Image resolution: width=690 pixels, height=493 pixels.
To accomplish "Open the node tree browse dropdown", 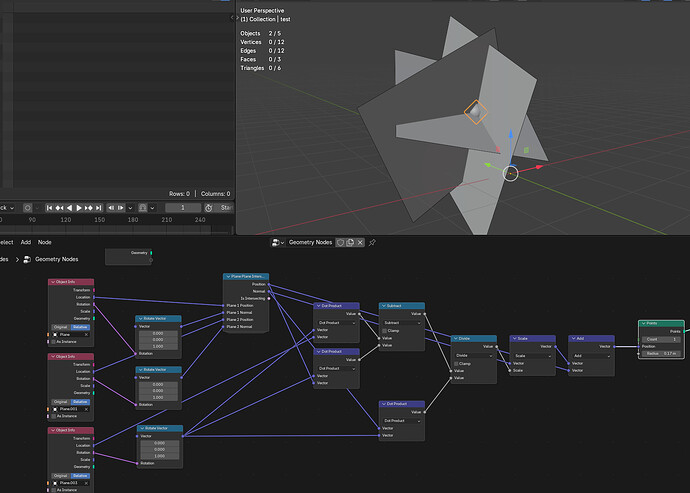I will coord(278,243).
